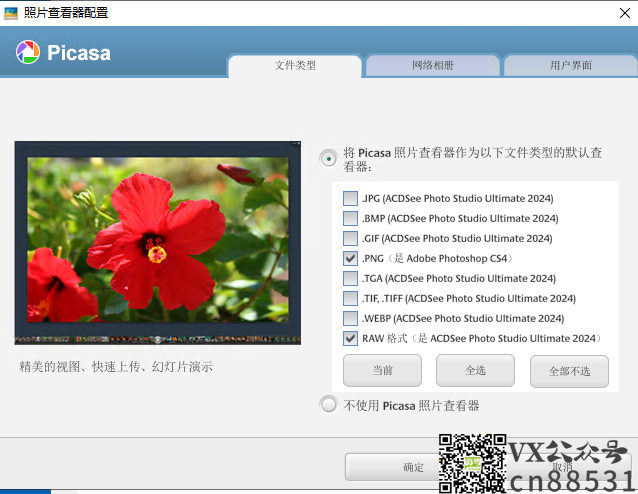
Task: Close the 照片查看器配置 dialog
Action: [625, 13]
